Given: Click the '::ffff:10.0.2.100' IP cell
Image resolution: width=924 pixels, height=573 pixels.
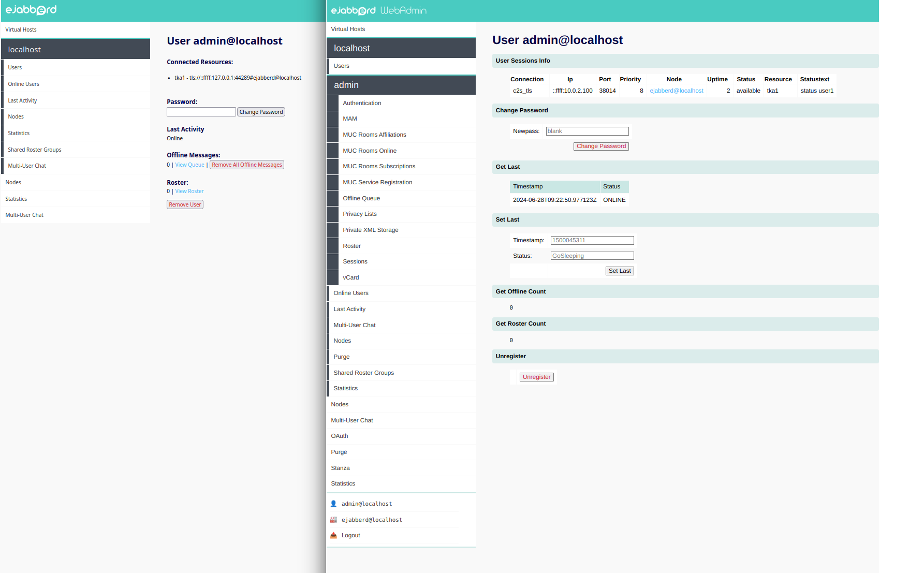Looking at the screenshot, I should click(x=572, y=91).
